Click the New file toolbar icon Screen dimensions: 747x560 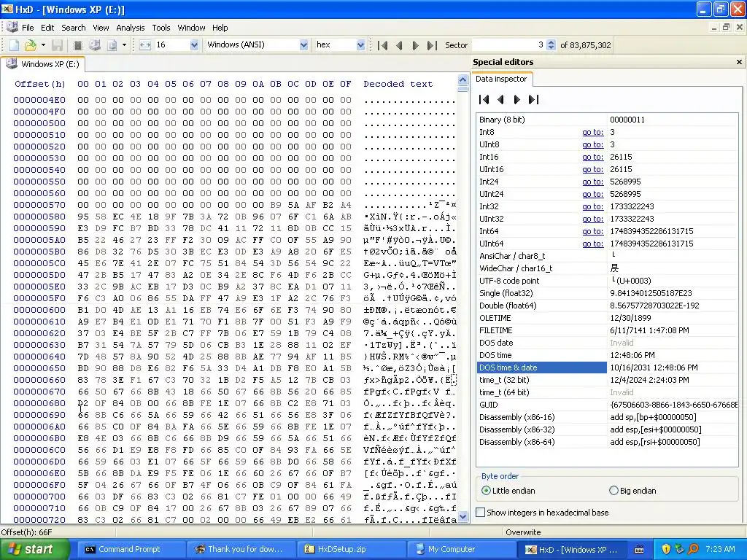click(x=15, y=45)
